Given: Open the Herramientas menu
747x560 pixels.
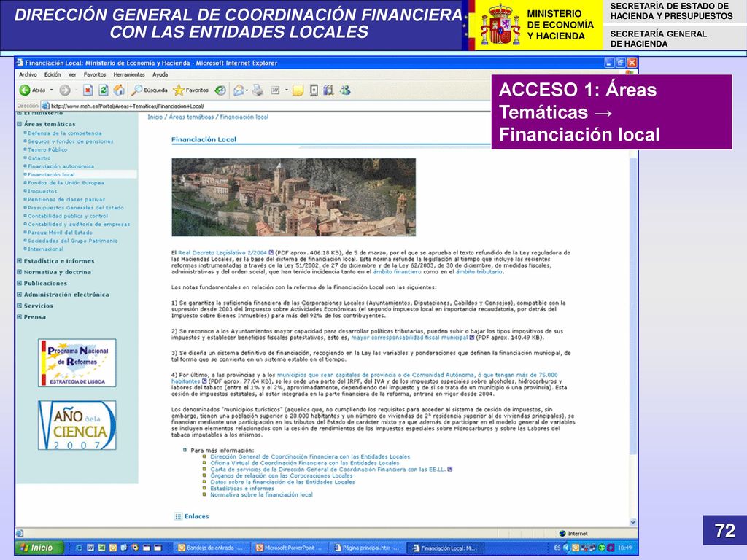Looking at the screenshot, I should pyautogui.click(x=129, y=75).
